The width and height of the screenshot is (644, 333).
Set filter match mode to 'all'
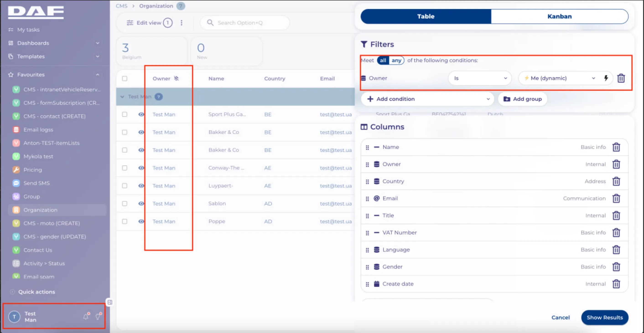click(383, 60)
